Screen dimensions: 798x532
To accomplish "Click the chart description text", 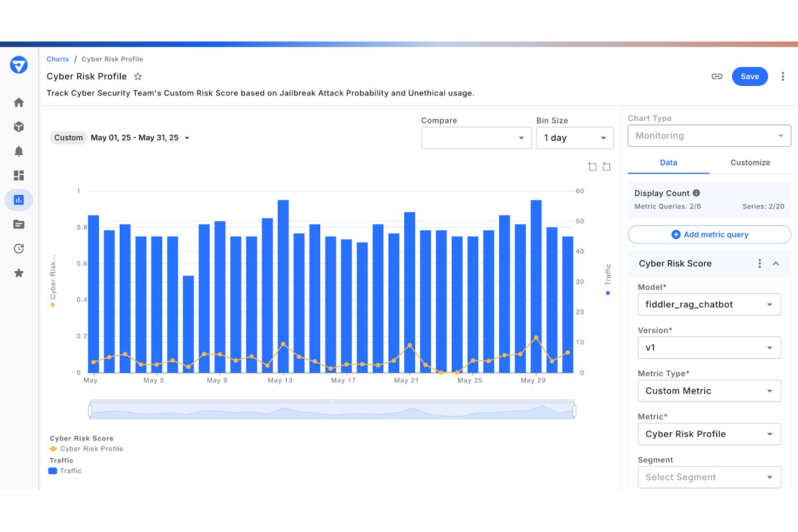I will coord(260,93).
